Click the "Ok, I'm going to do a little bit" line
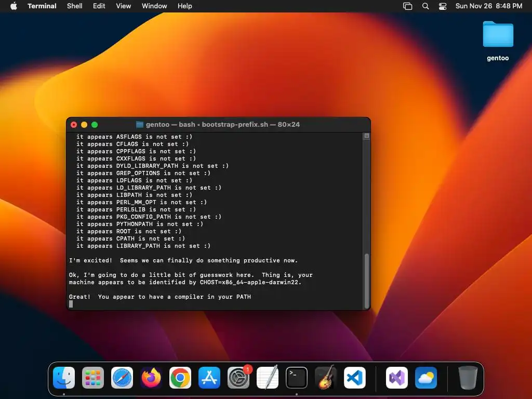 click(x=191, y=275)
